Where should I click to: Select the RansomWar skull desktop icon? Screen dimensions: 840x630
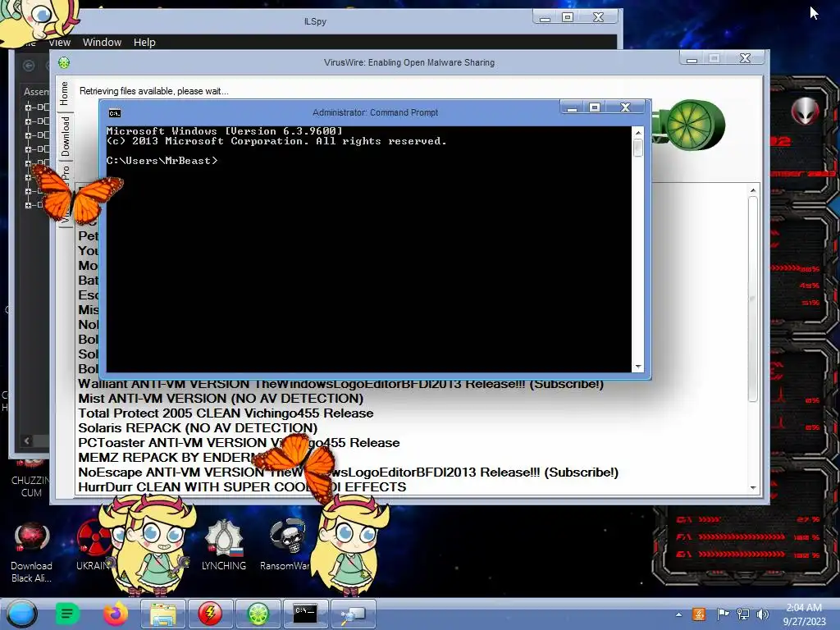tap(286, 546)
